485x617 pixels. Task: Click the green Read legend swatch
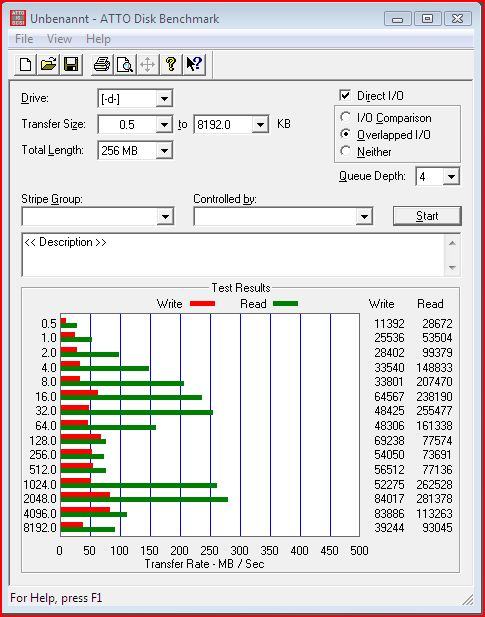285,303
